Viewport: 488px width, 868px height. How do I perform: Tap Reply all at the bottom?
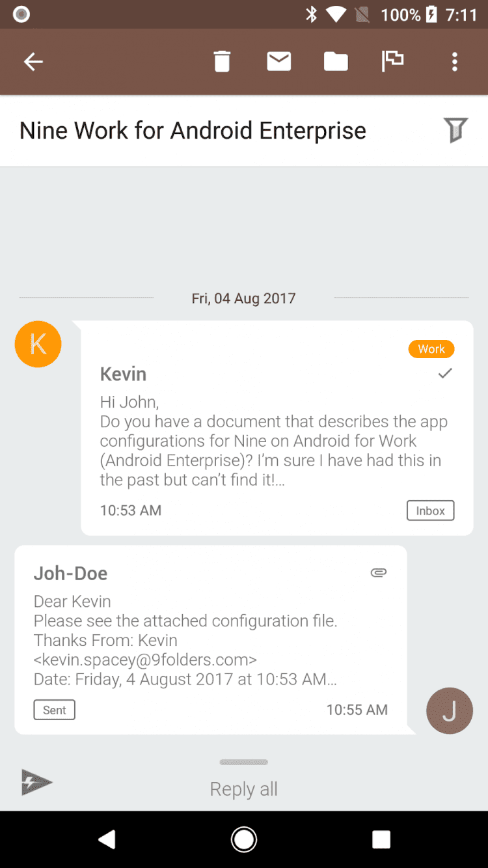[243, 789]
